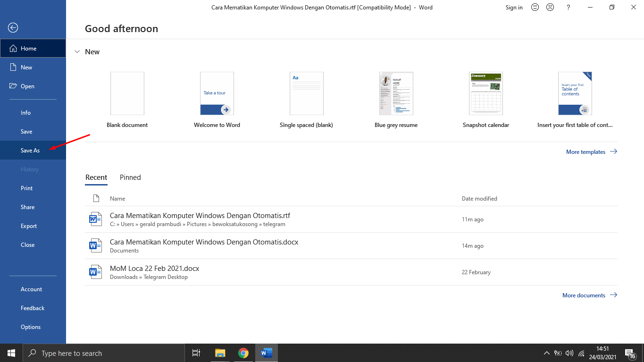Image resolution: width=644 pixels, height=362 pixels.
Task: Switch to the Pinned tab
Action: (x=130, y=177)
